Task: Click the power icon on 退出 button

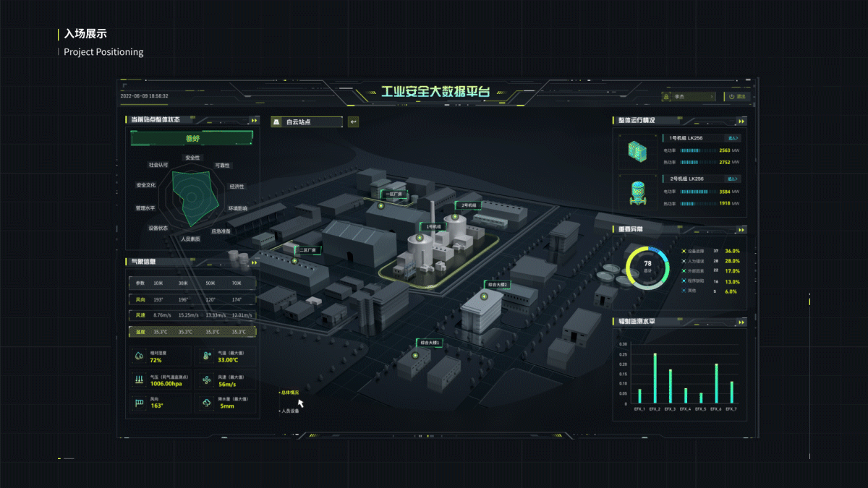Action: [731, 96]
